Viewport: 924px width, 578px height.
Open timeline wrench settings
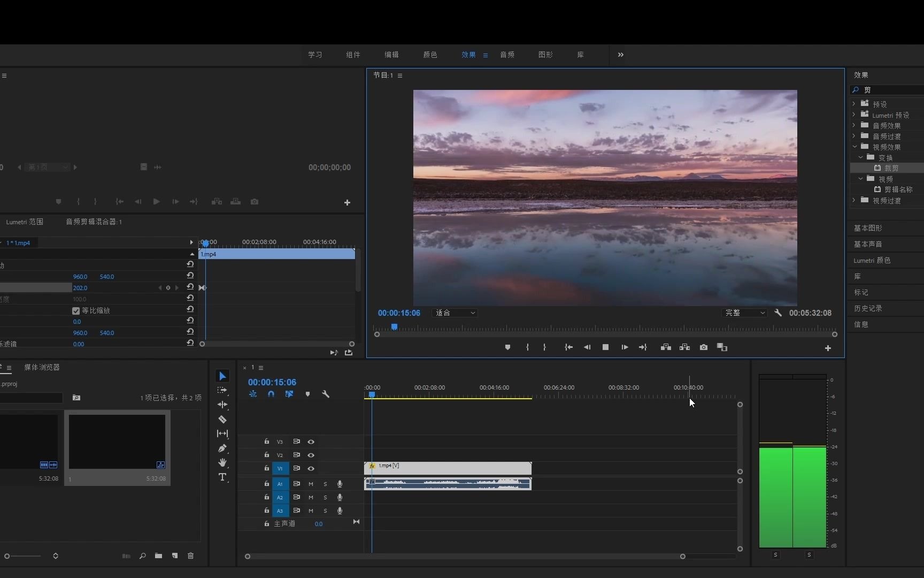point(326,394)
